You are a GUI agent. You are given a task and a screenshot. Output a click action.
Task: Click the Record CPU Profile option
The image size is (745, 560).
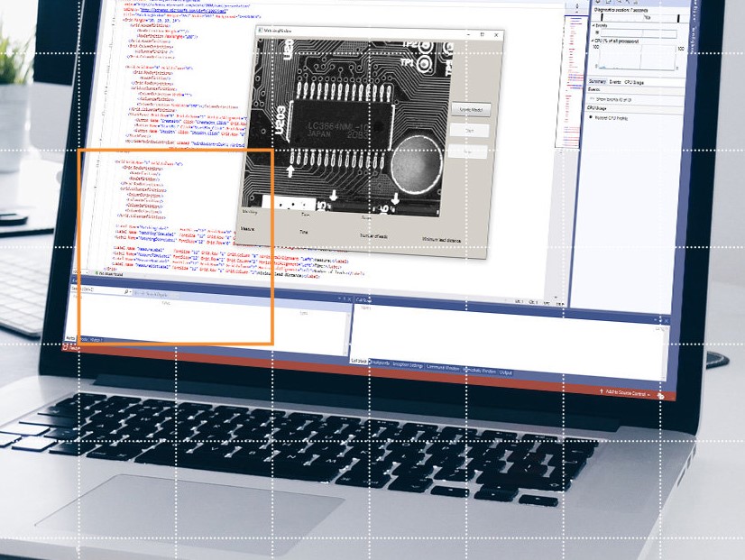(612, 118)
